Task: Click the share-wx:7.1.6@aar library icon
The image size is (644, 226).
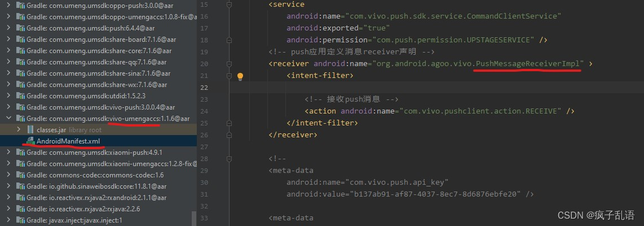Action: point(20,84)
